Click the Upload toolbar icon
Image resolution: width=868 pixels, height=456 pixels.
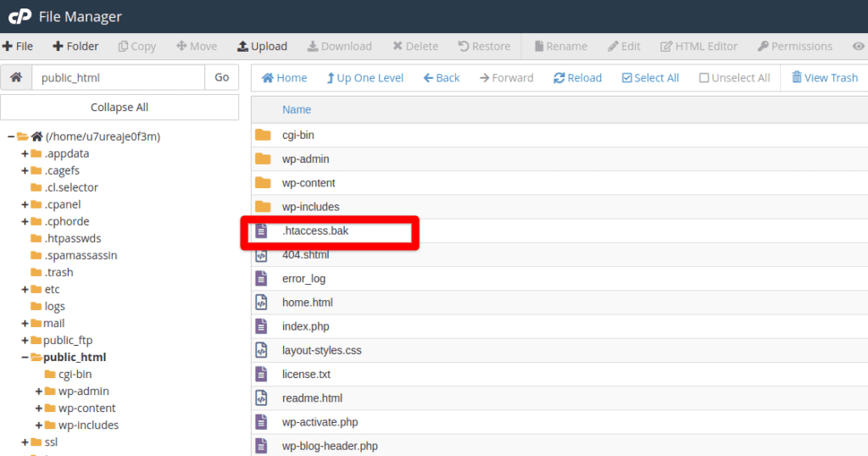tap(242, 47)
